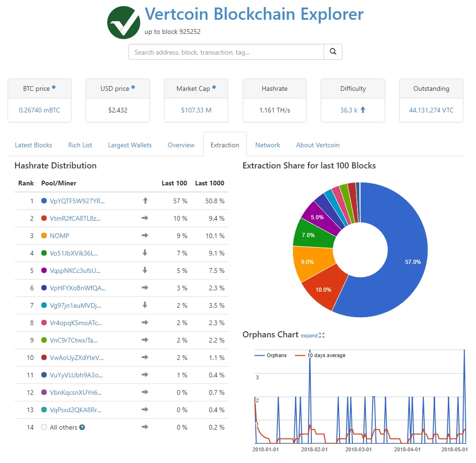Click the Vertcoin checkmark logo
Screen dimensions: 476x463
coord(124,23)
